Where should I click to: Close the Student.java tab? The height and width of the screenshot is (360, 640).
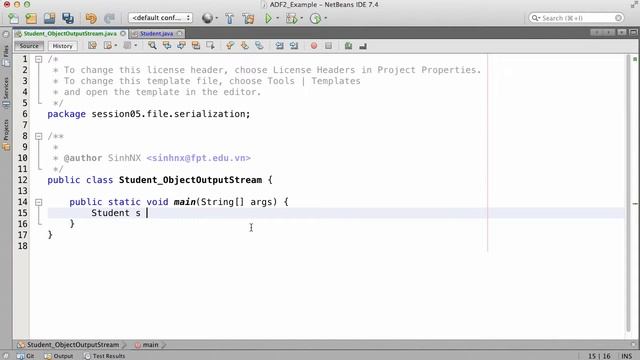click(x=180, y=33)
